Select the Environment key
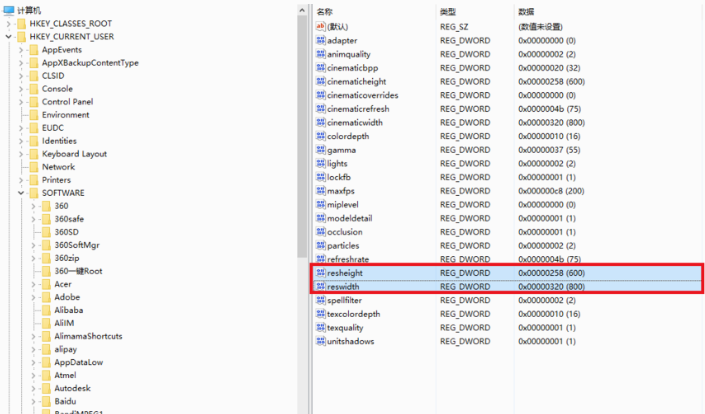The image size is (705, 414). click(66, 115)
